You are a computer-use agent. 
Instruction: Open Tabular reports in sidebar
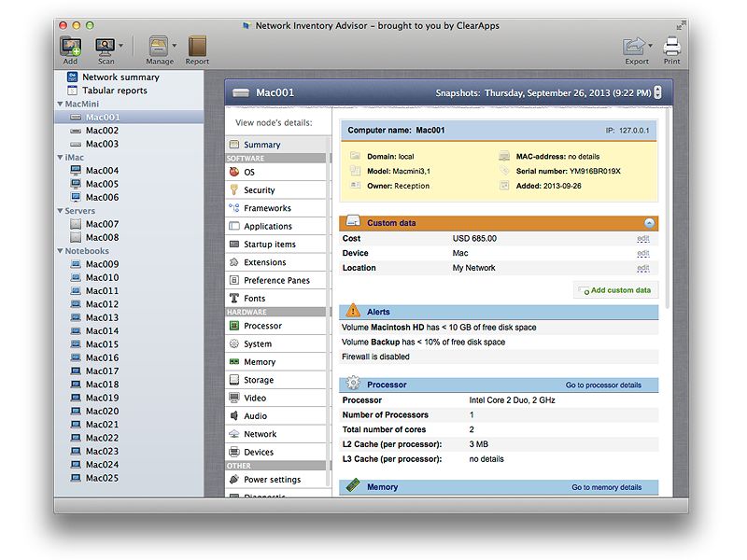pos(114,91)
